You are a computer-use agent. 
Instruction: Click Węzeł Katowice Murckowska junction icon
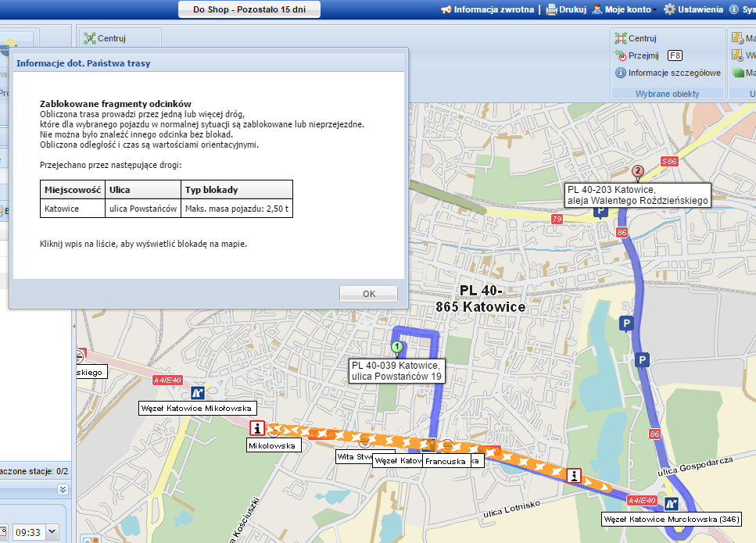[670, 503]
